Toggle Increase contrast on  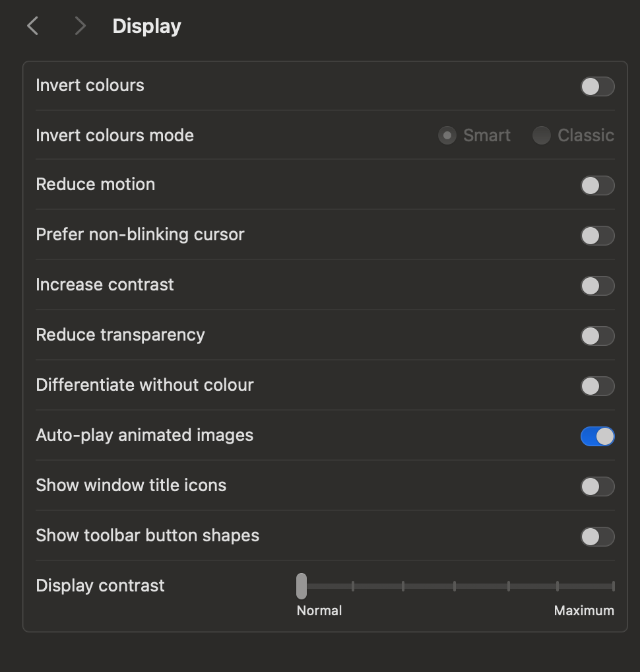point(597,286)
